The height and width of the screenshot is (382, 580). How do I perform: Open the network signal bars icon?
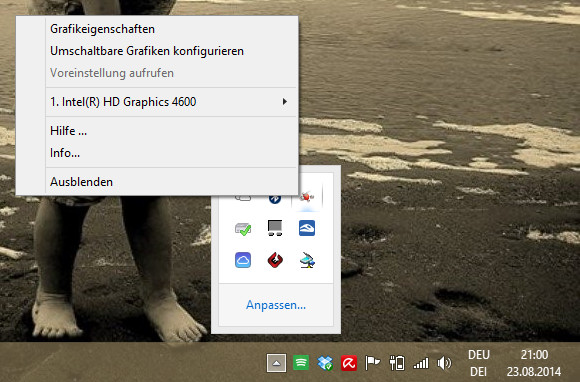click(x=421, y=363)
